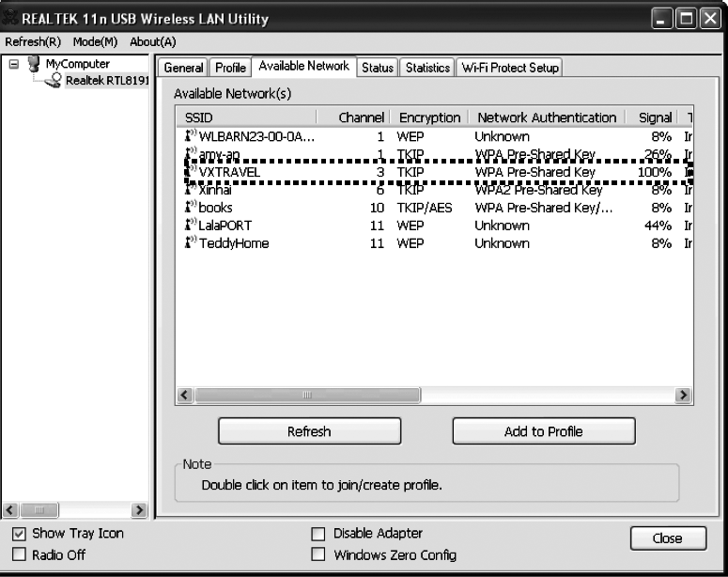Switch to the Status tab
Image resolution: width=728 pixels, height=577 pixels.
click(x=378, y=68)
